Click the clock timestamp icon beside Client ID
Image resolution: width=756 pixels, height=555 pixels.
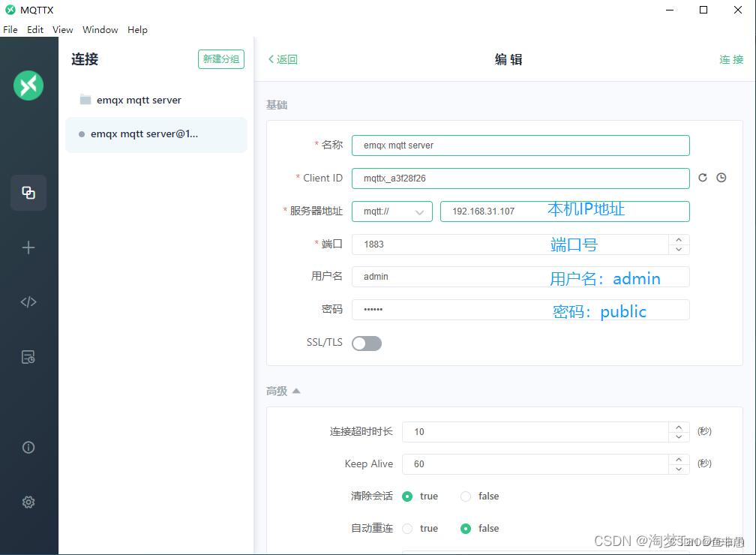(721, 178)
